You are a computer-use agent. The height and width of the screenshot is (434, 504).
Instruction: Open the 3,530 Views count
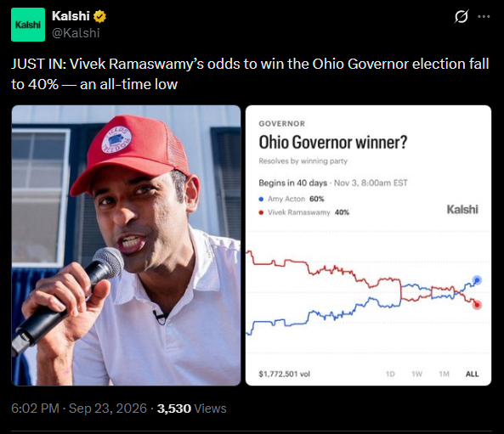[x=191, y=409]
